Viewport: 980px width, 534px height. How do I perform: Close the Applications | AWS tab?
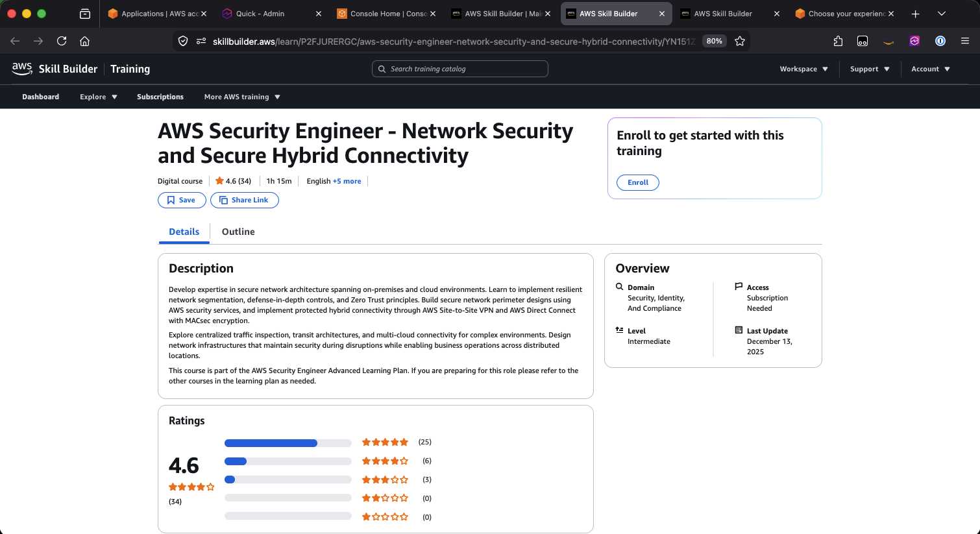pos(204,14)
